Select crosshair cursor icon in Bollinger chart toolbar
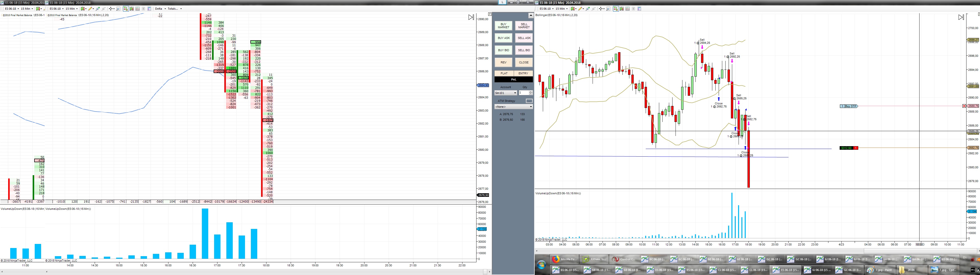The height and width of the screenshot is (275, 980). [x=601, y=9]
